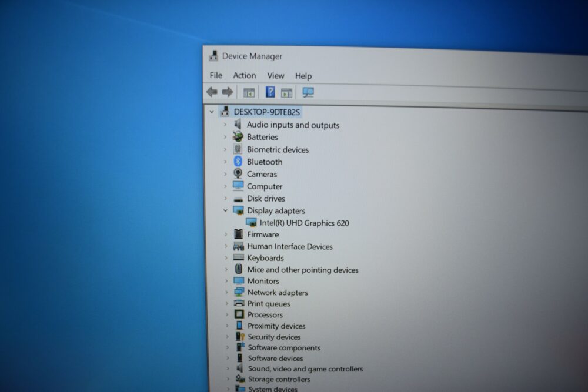Click the blue Help question-mark toolbar icon
588x392 pixels.
click(x=270, y=92)
